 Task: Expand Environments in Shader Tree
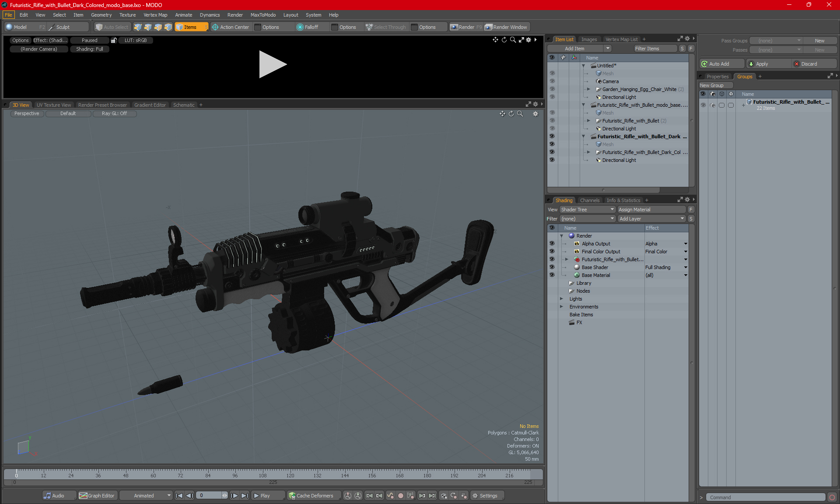click(562, 307)
